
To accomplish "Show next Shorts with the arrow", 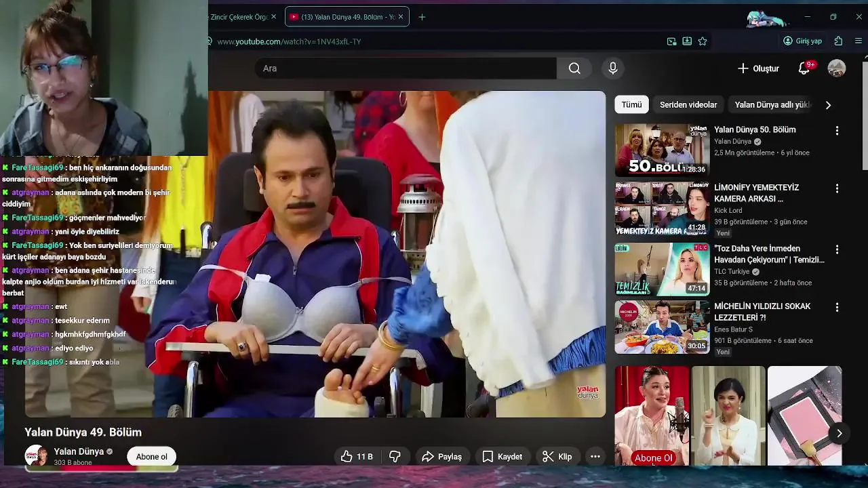I will click(839, 433).
